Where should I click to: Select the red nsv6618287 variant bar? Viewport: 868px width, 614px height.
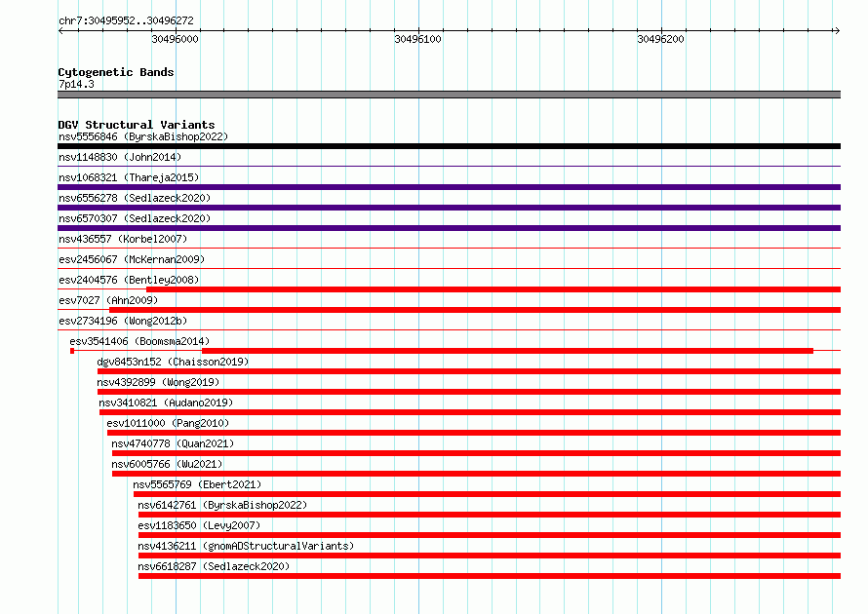pos(490,576)
